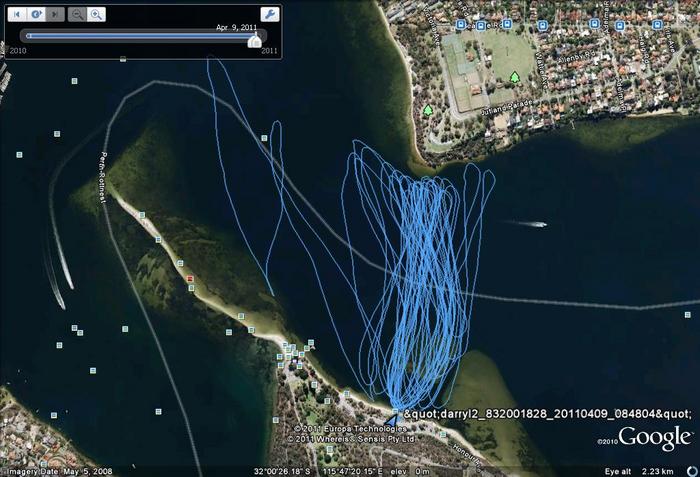
Task: Click the green tree park icon near Julian Parade
Action: tap(428, 110)
